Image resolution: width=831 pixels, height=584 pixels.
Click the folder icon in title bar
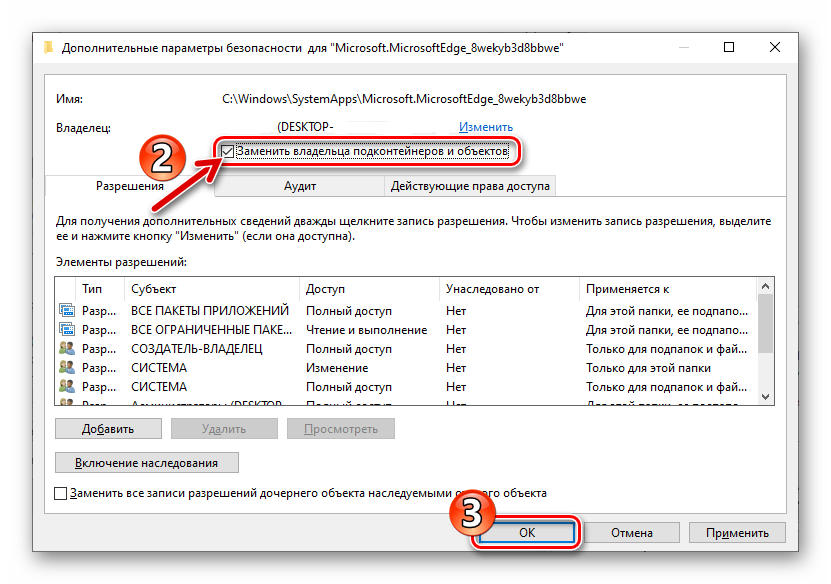49,47
